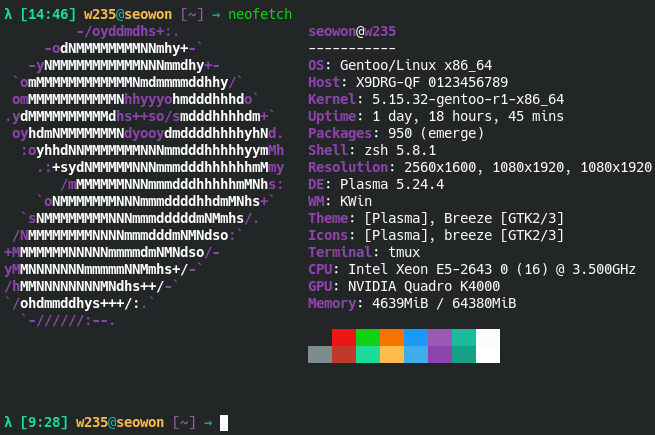Screen dimensions: 655x435
Task: Click the orange color block
Action: pos(392,337)
